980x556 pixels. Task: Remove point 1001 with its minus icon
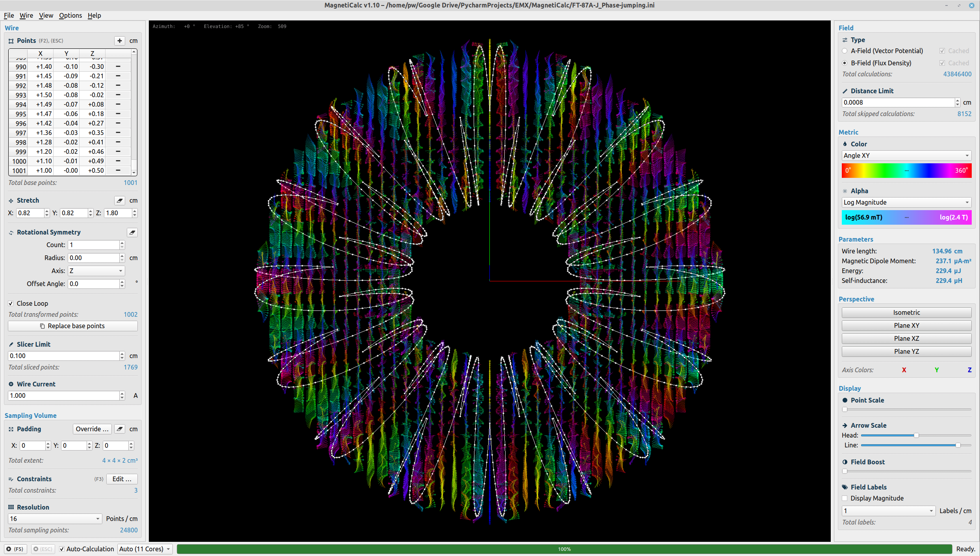pos(118,170)
